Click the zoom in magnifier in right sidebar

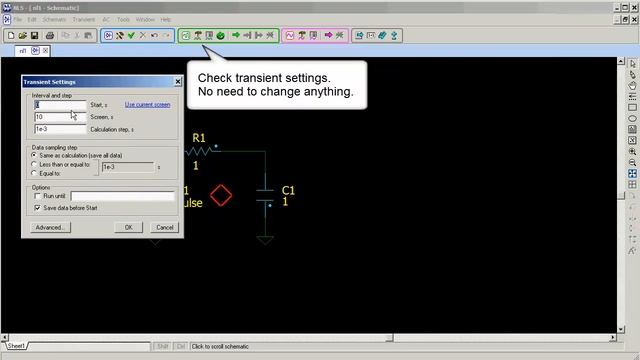coord(632,152)
